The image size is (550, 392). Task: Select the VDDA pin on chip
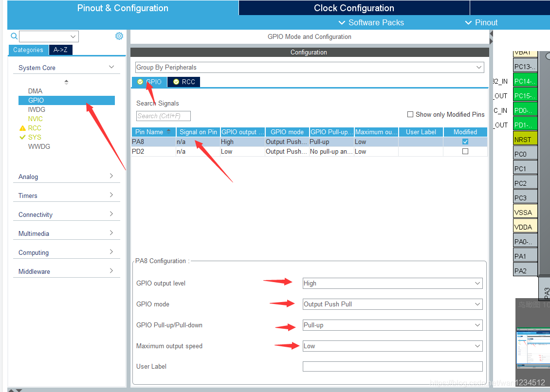[525, 227]
